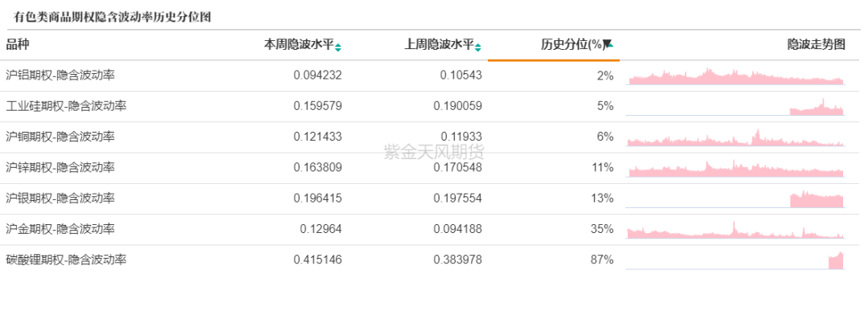Click this week's value 0.196415
The height and width of the screenshot is (315, 868).
[x=317, y=198]
